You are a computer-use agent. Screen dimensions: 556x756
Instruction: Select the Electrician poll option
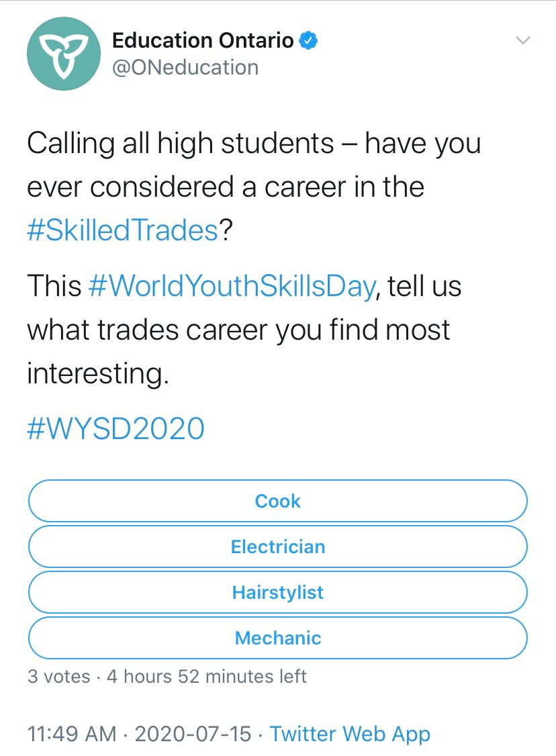tap(278, 547)
